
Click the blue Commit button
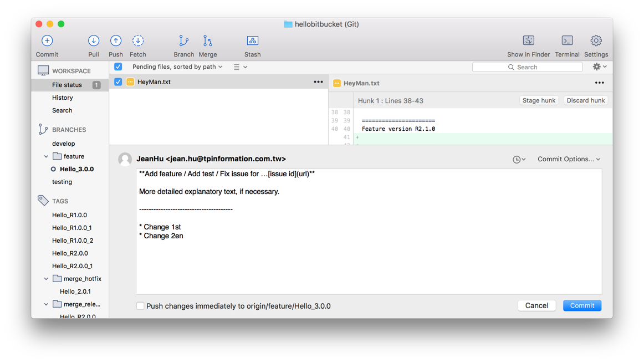pos(582,305)
